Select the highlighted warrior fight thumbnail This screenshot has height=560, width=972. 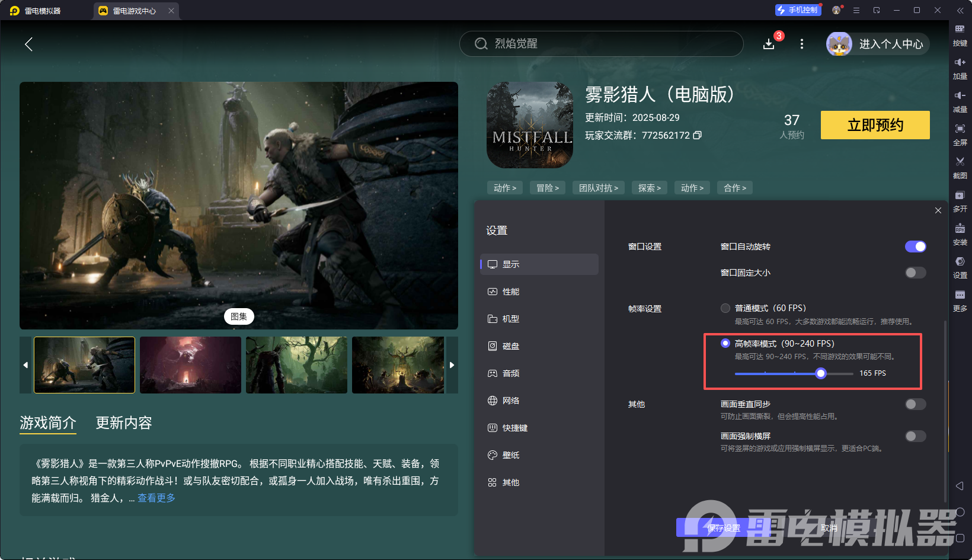85,365
